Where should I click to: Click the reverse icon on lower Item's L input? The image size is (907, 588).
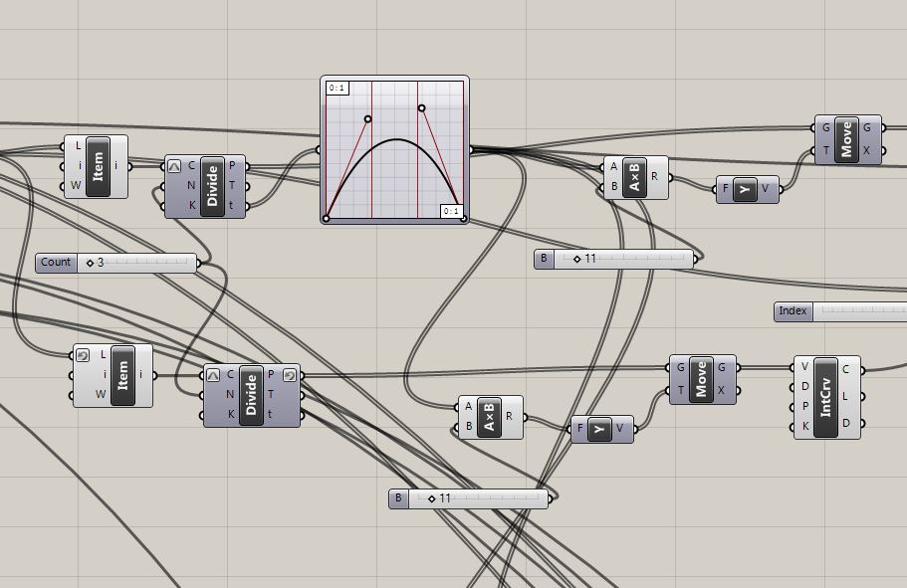coord(83,355)
